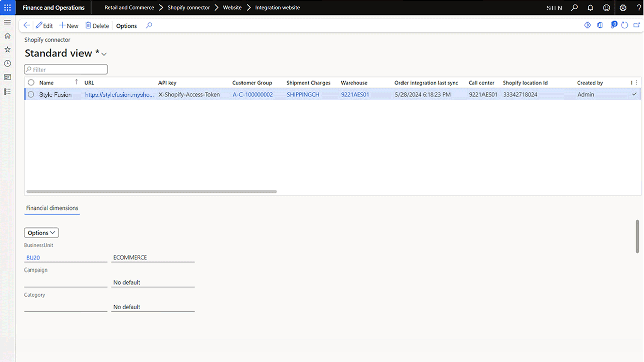Viewport: 644px width, 362px height.
Task: Click the Refresh page icon
Action: (x=625, y=25)
